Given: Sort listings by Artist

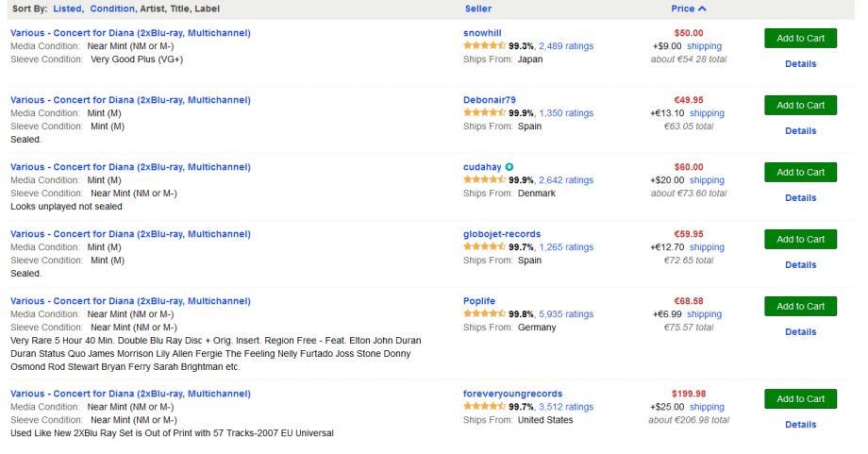Looking at the screenshot, I should (157, 8).
